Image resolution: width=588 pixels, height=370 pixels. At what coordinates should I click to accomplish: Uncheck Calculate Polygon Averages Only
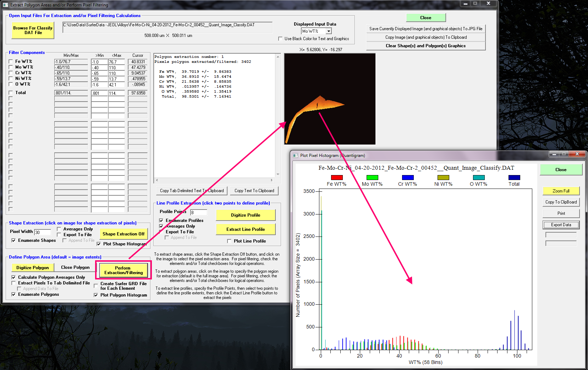13,277
